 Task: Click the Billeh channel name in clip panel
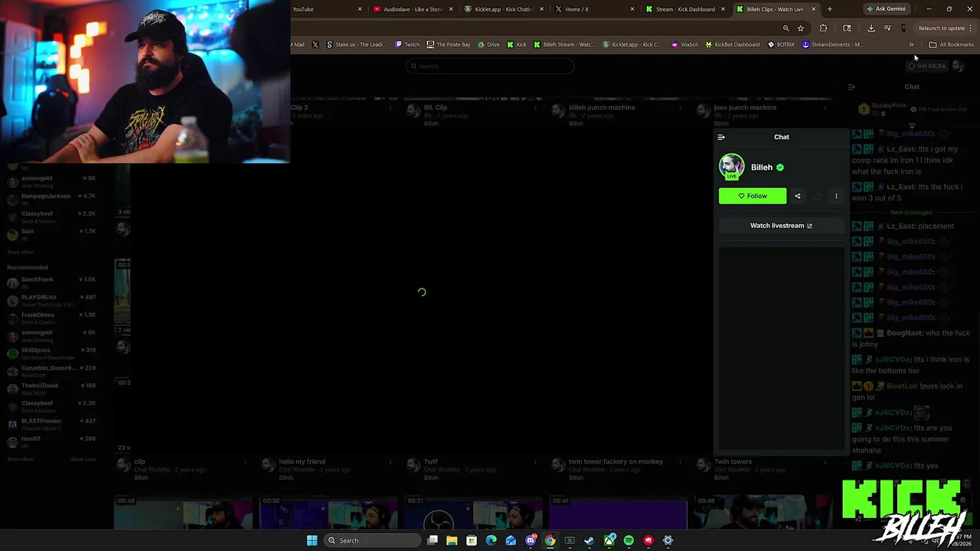tap(762, 168)
